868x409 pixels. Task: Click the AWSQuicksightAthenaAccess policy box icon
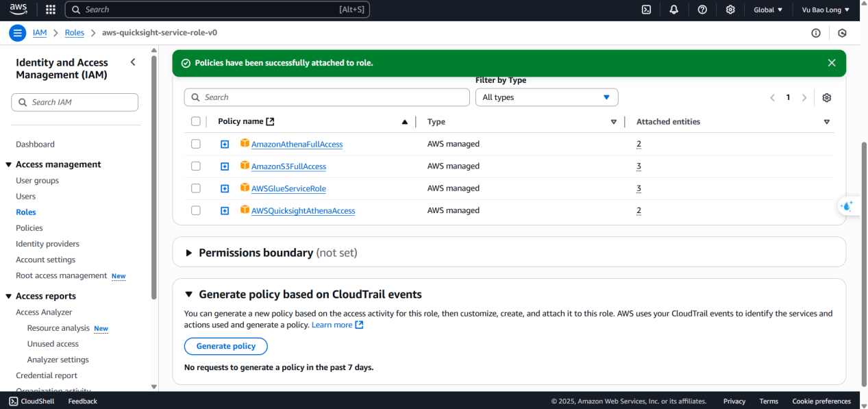click(x=245, y=210)
